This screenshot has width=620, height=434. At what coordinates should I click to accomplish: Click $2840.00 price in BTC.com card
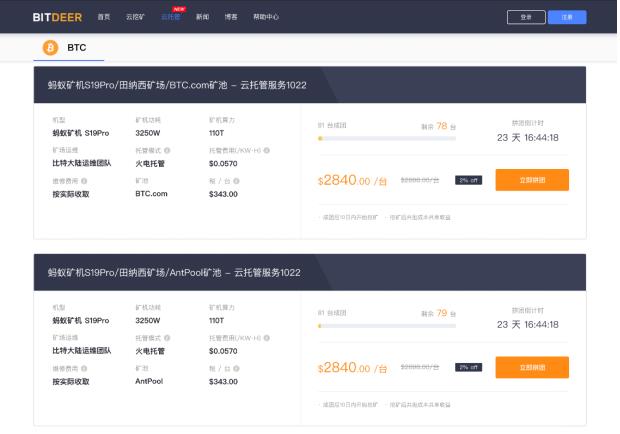coord(352,180)
